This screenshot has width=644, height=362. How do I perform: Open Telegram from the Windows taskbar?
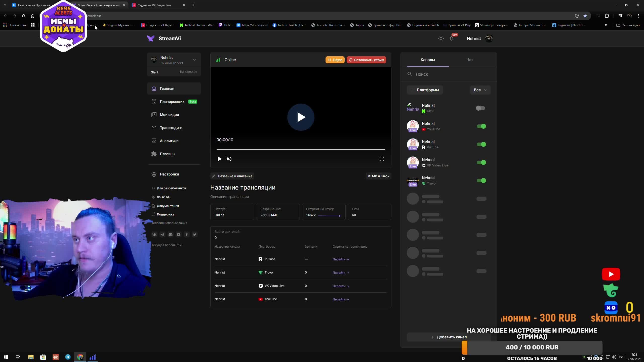[x=68, y=357]
